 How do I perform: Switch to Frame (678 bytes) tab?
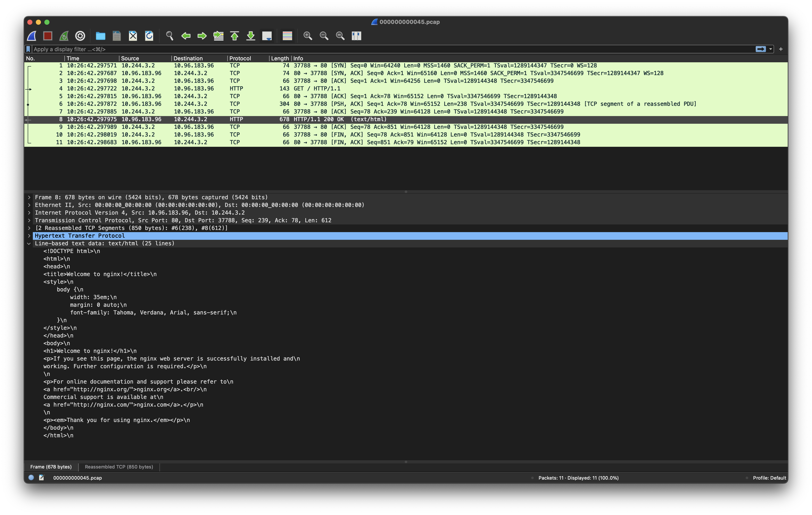(x=51, y=467)
